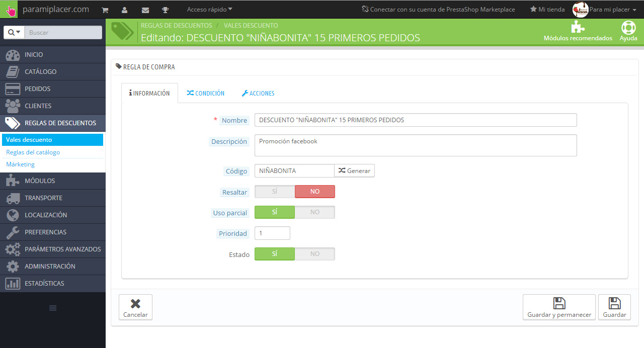Click the shopping cart icon in top bar
The width and height of the screenshot is (644, 348).
tap(105, 10)
